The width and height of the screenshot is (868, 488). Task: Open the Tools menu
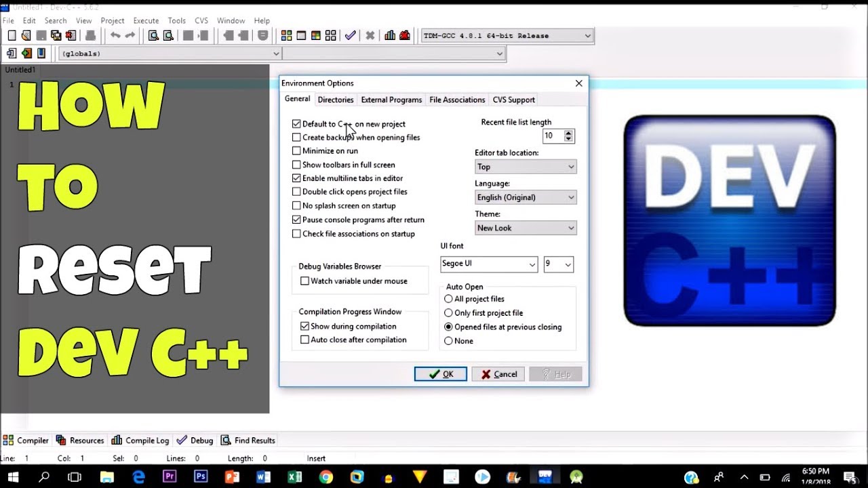click(176, 20)
